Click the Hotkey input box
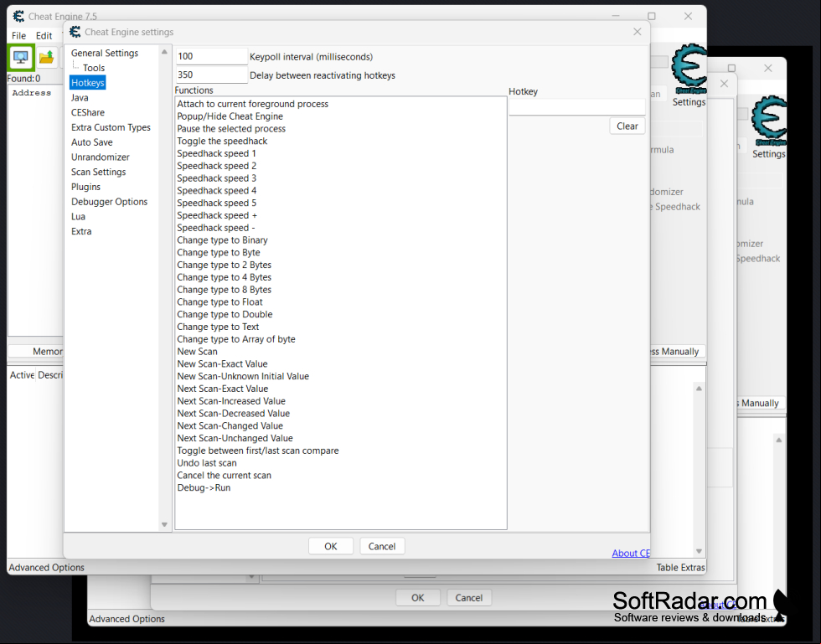This screenshot has width=821, height=644. (577, 107)
